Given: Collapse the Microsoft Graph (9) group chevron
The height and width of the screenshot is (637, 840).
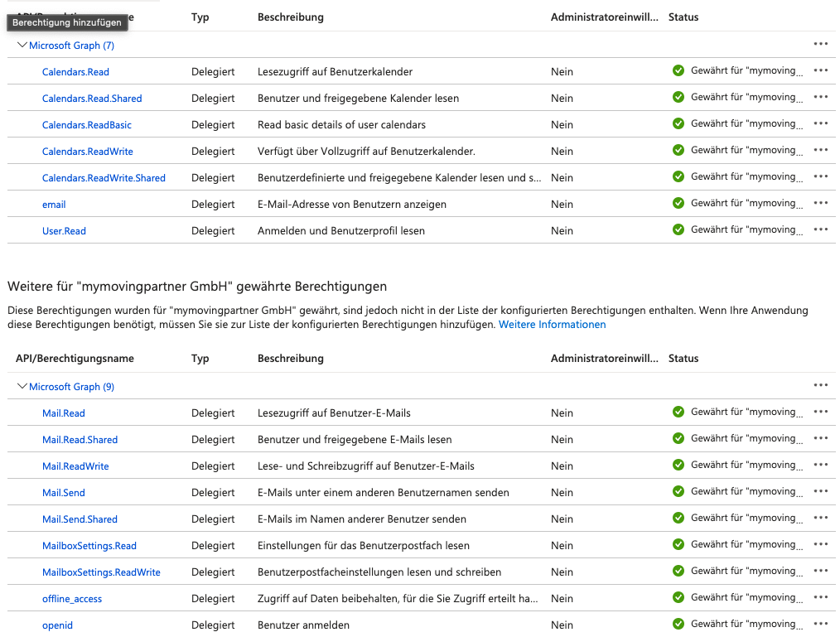Looking at the screenshot, I should (x=22, y=386).
